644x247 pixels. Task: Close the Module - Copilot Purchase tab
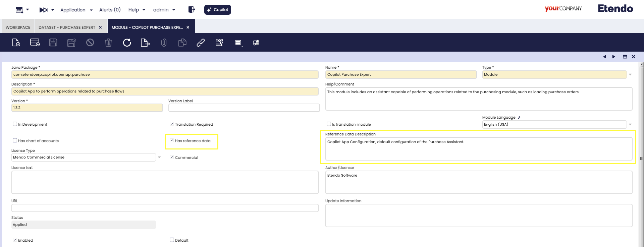(188, 27)
